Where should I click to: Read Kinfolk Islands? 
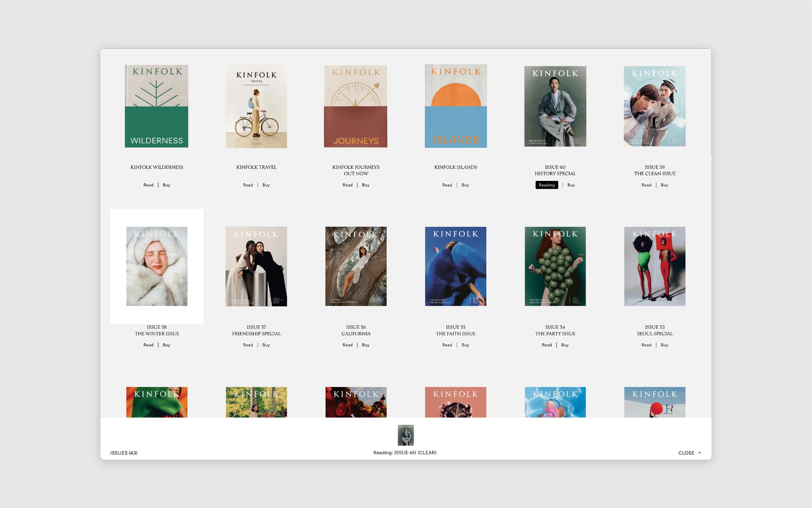pos(447,185)
